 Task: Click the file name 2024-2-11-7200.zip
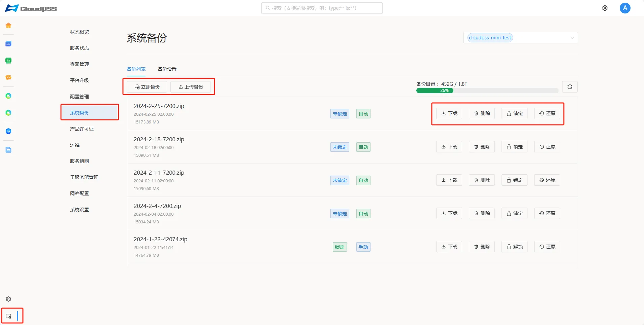pyautogui.click(x=159, y=173)
